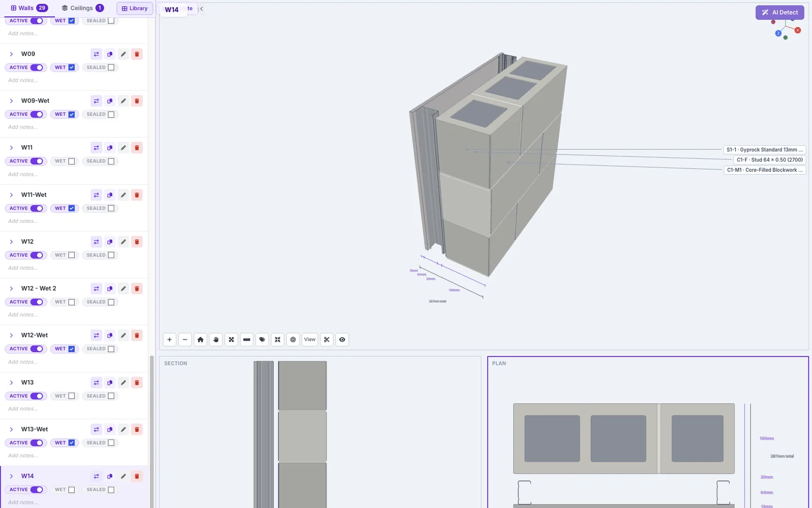Click the expand arrows fit-view icon
Viewport: 812px width, 508px height.
click(231, 339)
